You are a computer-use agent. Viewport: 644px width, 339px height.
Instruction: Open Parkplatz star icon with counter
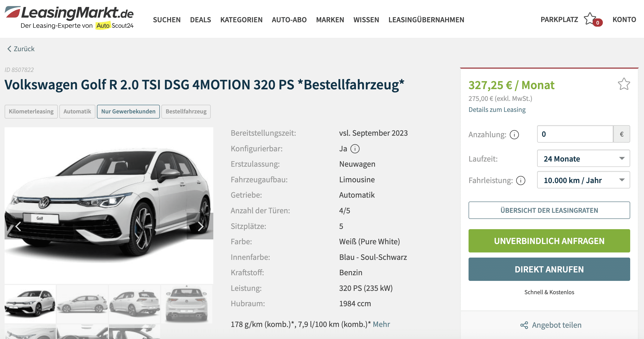(593, 19)
